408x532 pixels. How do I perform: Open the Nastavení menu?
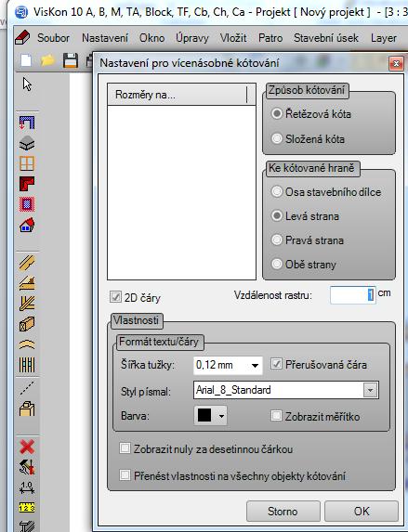click(x=105, y=38)
